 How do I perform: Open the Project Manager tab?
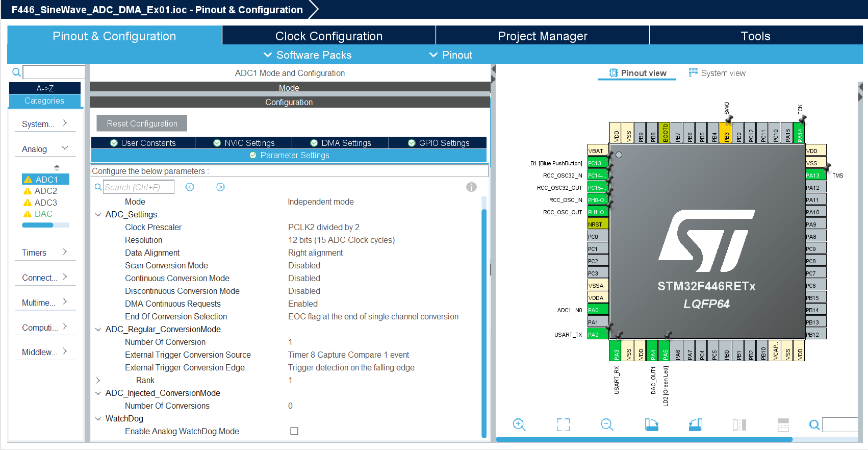[543, 36]
